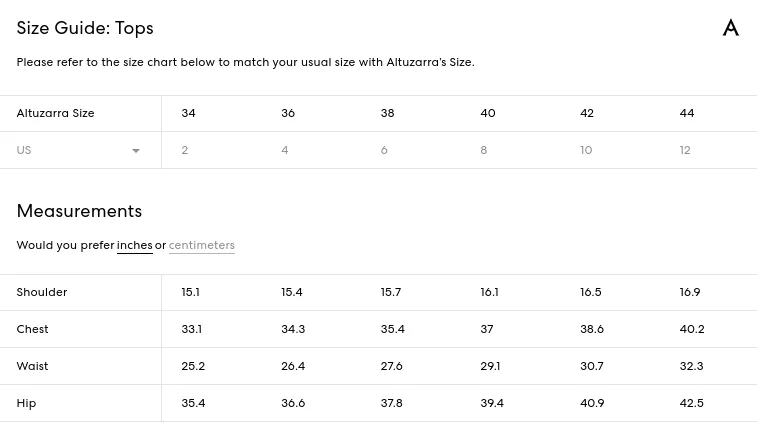Click the Chest row label
Image resolution: width=757 pixels, height=442 pixels.
click(32, 329)
